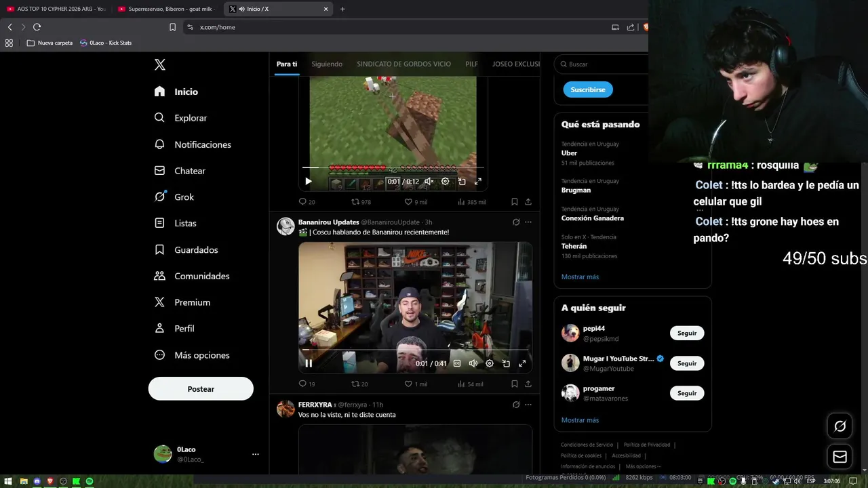Screen dimensions: 868x488
Task: Bookmark the Minecraft video post
Action: coord(514,202)
